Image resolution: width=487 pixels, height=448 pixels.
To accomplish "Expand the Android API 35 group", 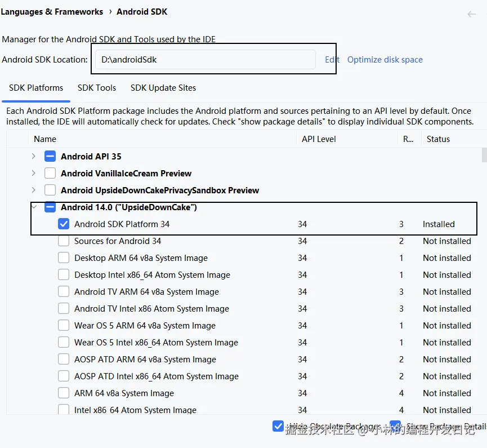I will coord(34,156).
